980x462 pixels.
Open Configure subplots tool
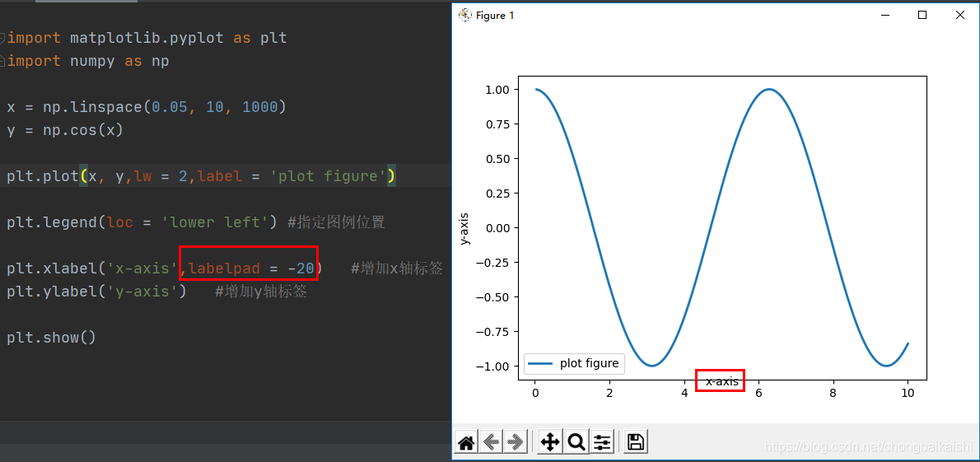tap(602, 442)
